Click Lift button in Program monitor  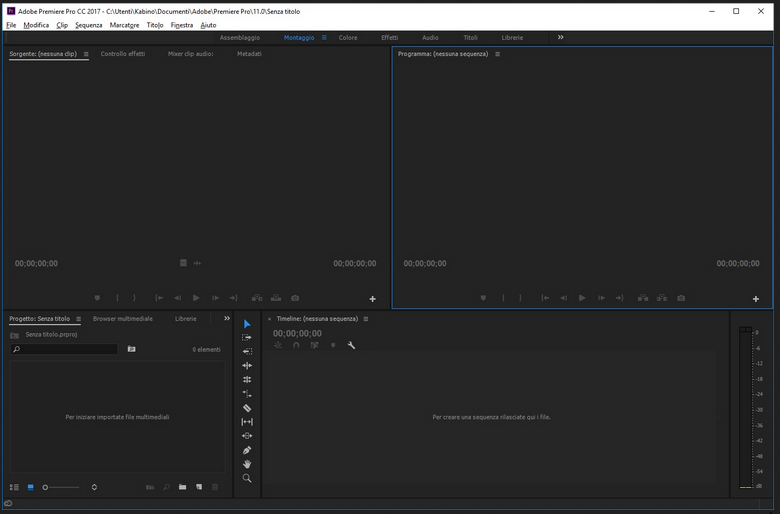tap(643, 298)
